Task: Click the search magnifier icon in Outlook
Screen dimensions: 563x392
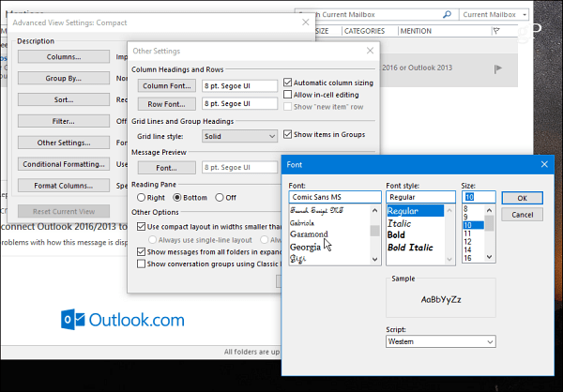Action: click(447, 15)
